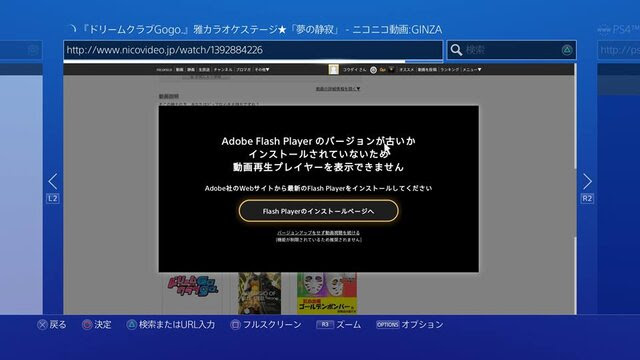Click the L2 button badge
Image resolution: width=640 pixels, height=360 pixels.
click(x=53, y=198)
